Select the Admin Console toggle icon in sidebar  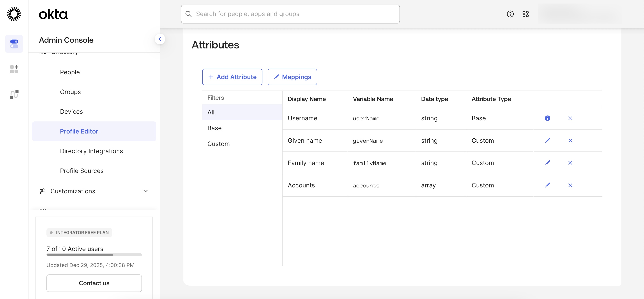tap(14, 44)
